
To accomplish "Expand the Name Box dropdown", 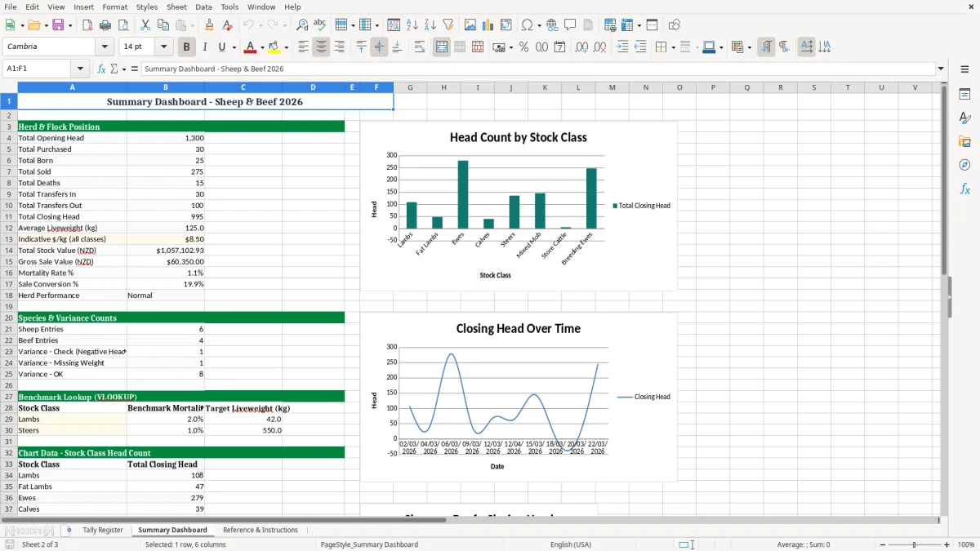I will pyautogui.click(x=80, y=69).
